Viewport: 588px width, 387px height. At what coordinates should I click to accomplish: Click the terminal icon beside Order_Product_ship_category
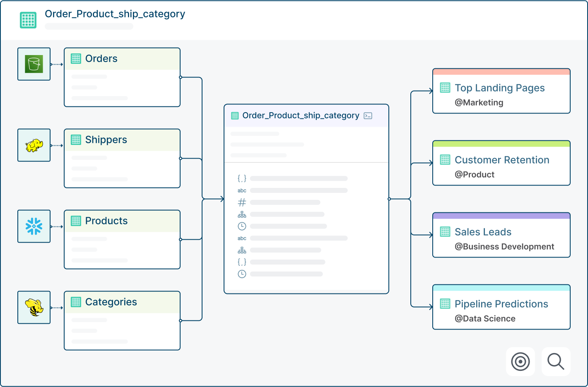(x=368, y=116)
